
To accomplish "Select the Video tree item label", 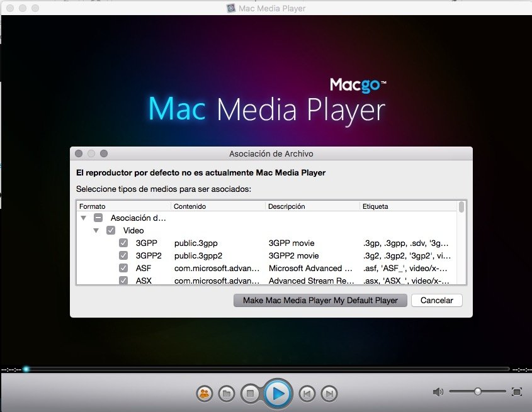I will coord(133,231).
